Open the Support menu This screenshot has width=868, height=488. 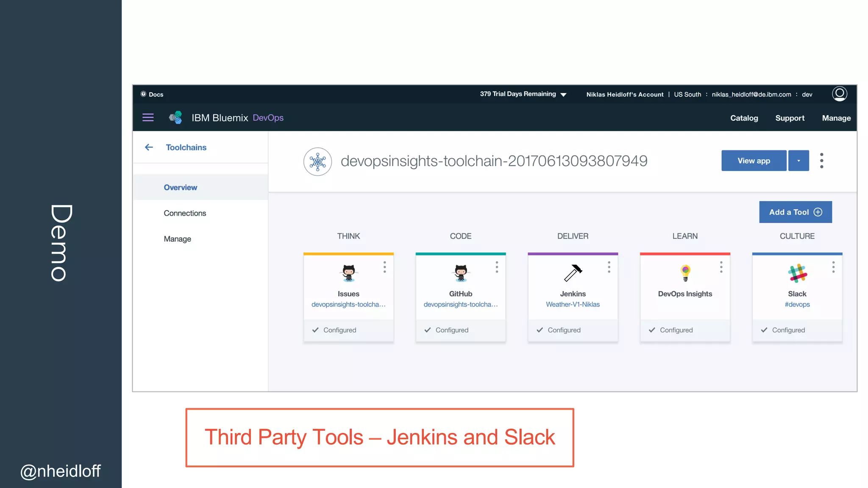[x=790, y=118]
